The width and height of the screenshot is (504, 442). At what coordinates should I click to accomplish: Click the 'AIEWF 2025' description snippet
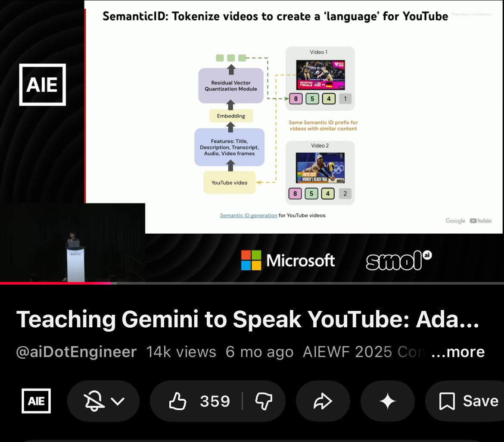(348, 352)
